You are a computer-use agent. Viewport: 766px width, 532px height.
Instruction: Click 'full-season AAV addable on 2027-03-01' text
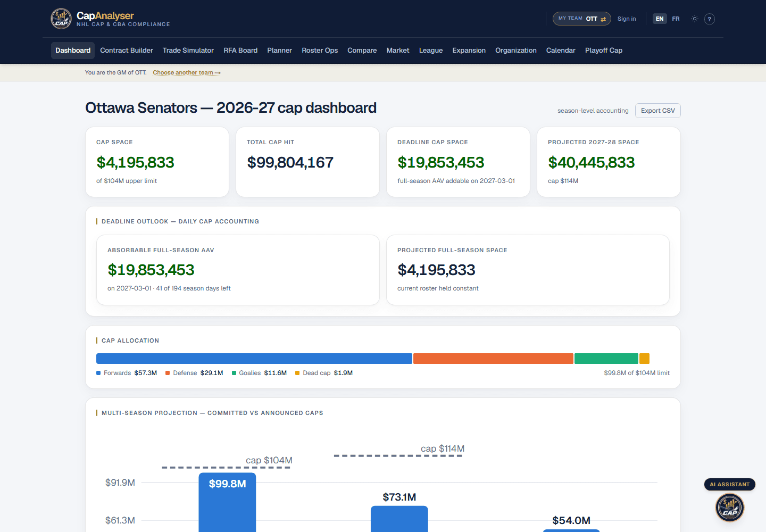click(x=456, y=181)
